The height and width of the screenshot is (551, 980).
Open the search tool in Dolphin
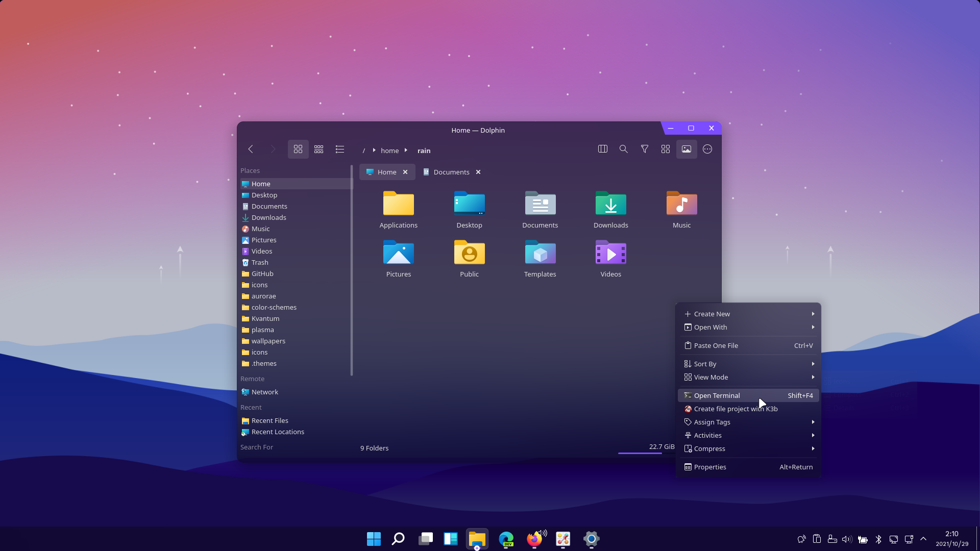624,149
